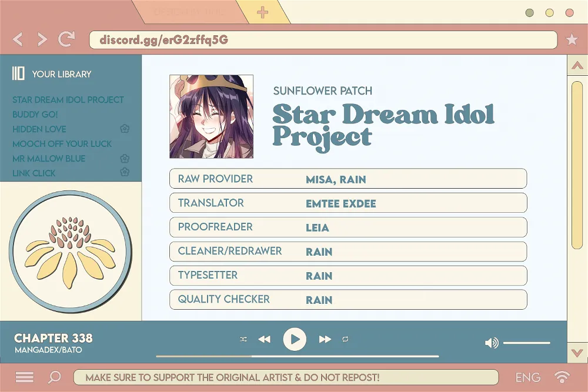Viewport: 588px width, 392px height.
Task: Open Hidden Love from the library
Action: tap(39, 129)
